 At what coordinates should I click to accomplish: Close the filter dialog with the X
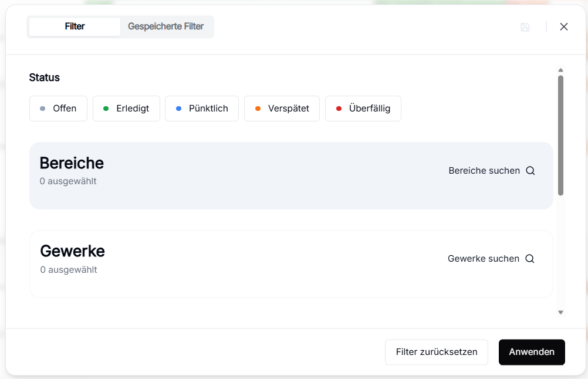[563, 27]
